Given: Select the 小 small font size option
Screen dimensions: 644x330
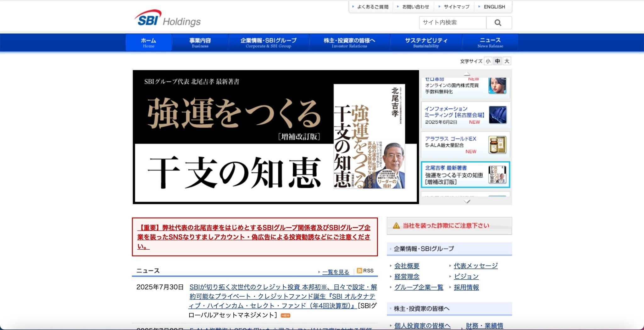Looking at the screenshot, I should (488, 61).
